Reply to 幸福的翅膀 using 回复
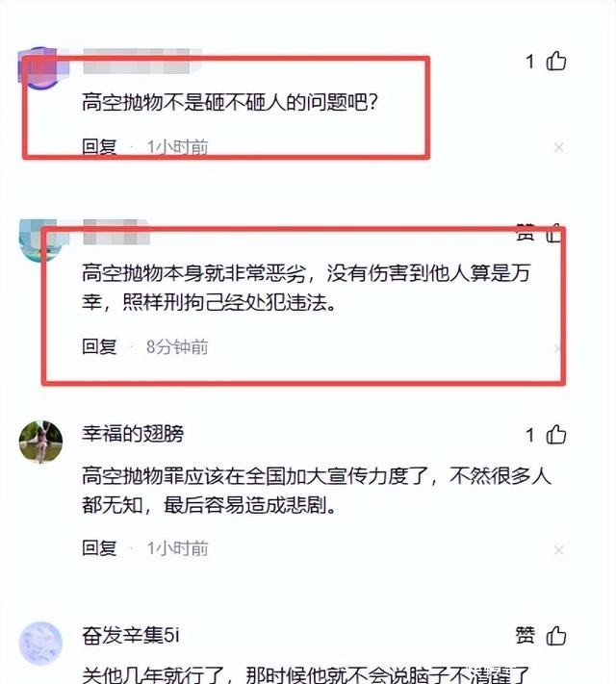Image resolution: width=616 pixels, height=684 pixels. pyautogui.click(x=99, y=548)
